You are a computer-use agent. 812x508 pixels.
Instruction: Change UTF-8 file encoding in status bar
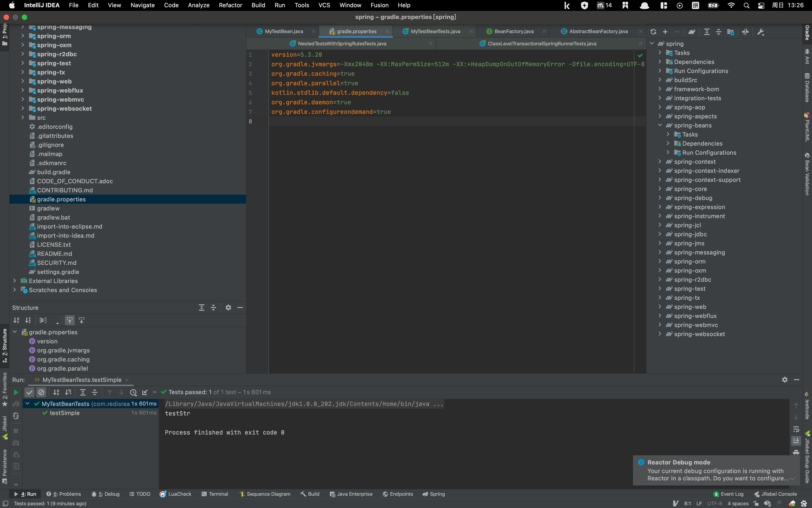point(714,503)
